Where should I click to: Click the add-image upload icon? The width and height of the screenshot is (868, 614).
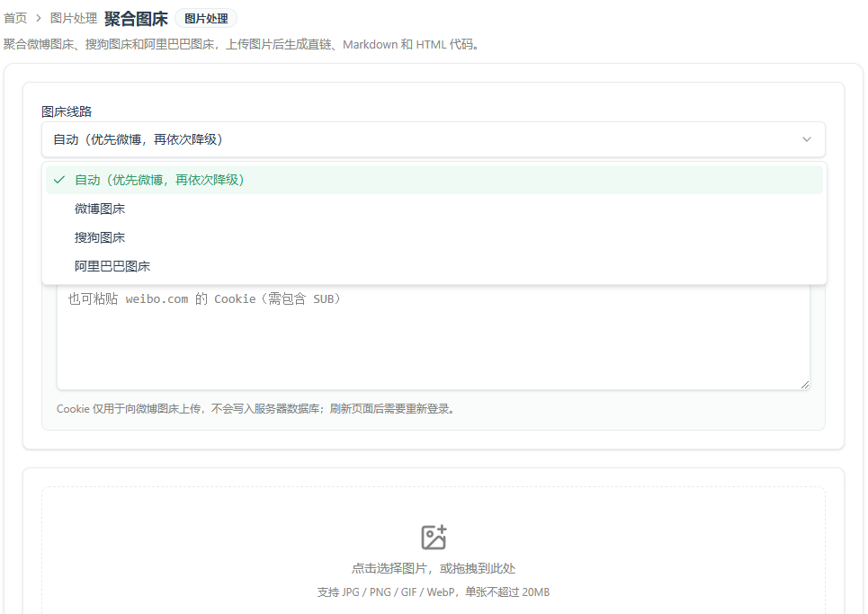434,537
